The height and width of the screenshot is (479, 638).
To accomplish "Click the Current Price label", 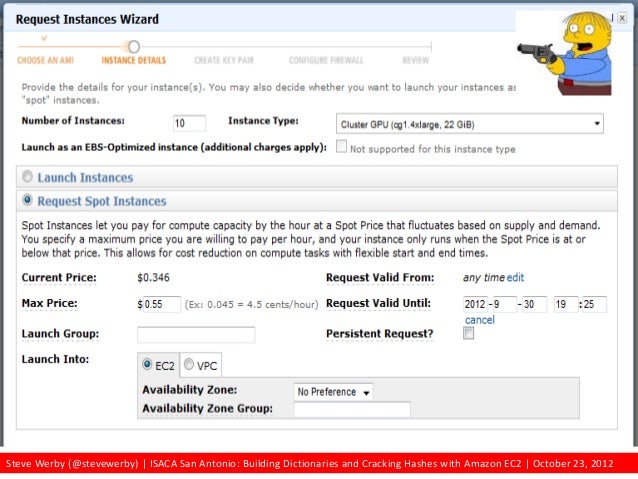I will [x=59, y=278].
